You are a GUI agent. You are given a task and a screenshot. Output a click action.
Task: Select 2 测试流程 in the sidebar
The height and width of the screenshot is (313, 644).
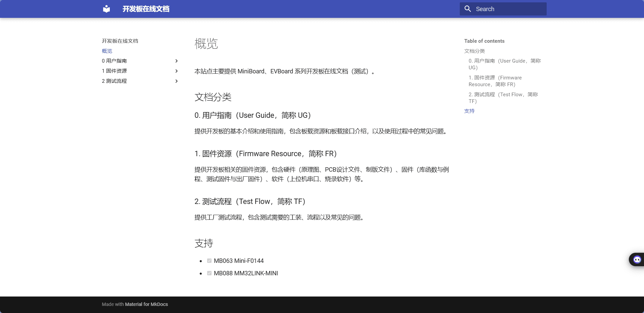115,81
